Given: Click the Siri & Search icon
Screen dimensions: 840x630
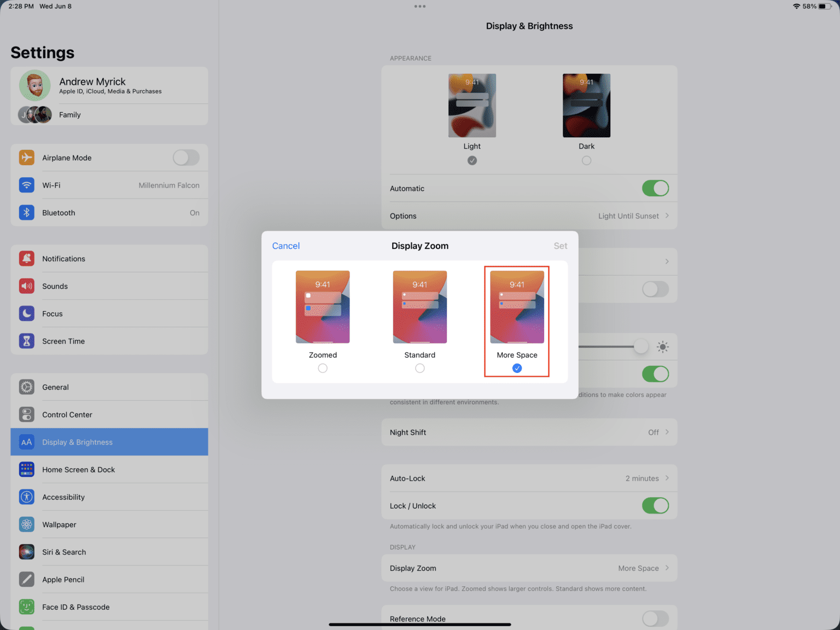Looking at the screenshot, I should [x=27, y=552].
